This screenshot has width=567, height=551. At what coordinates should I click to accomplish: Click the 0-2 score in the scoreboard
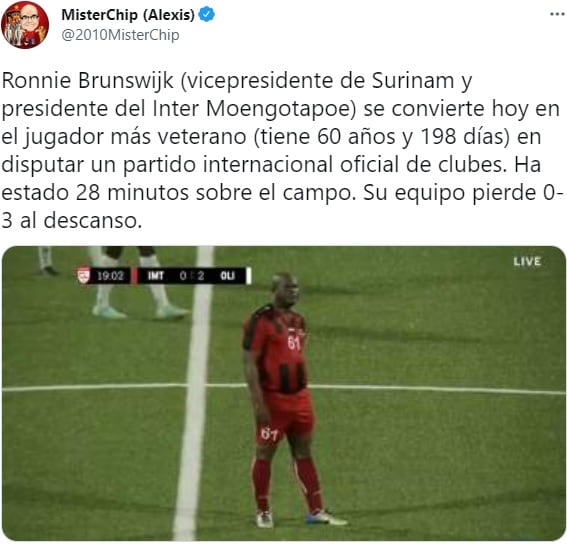192,276
